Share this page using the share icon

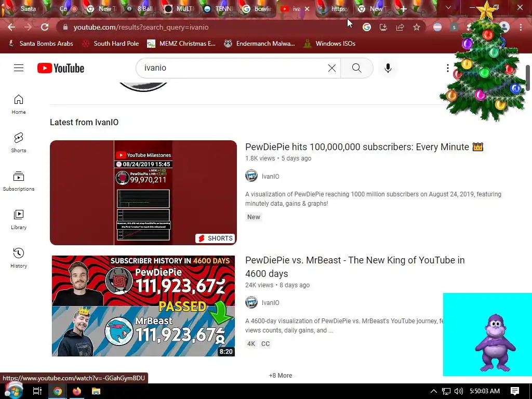(x=400, y=27)
